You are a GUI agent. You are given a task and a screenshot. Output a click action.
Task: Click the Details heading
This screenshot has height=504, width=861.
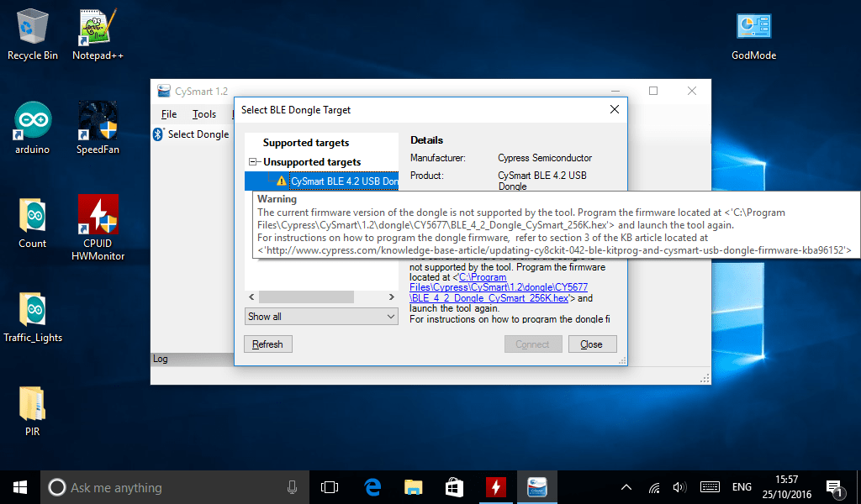(426, 139)
